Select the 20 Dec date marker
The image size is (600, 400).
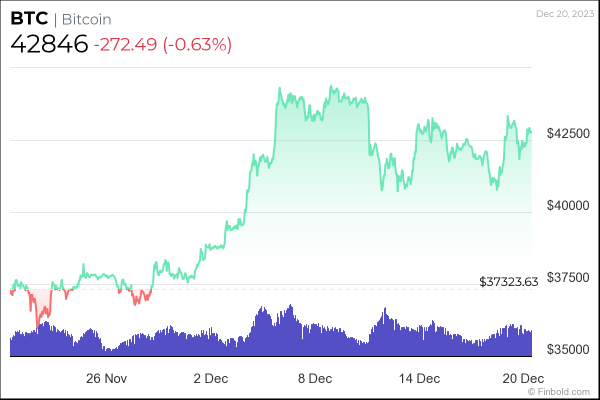[521, 378]
